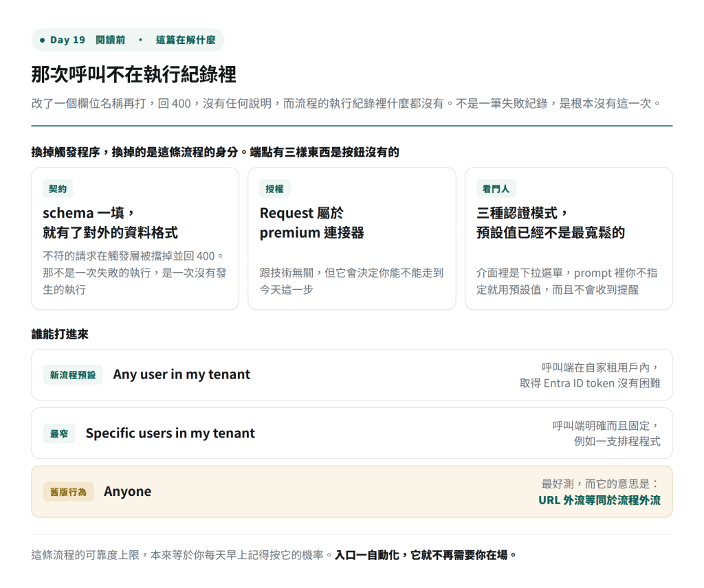This screenshot has width=704, height=588.
Task: Select the headline "那次呼叫不在執行紀錄裡"
Action: point(134,74)
